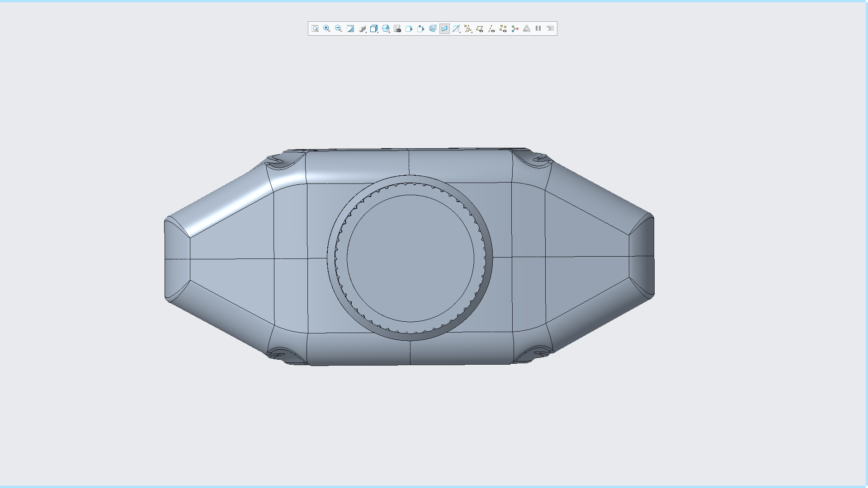Open the rendering options sphere dropdown

(x=362, y=28)
